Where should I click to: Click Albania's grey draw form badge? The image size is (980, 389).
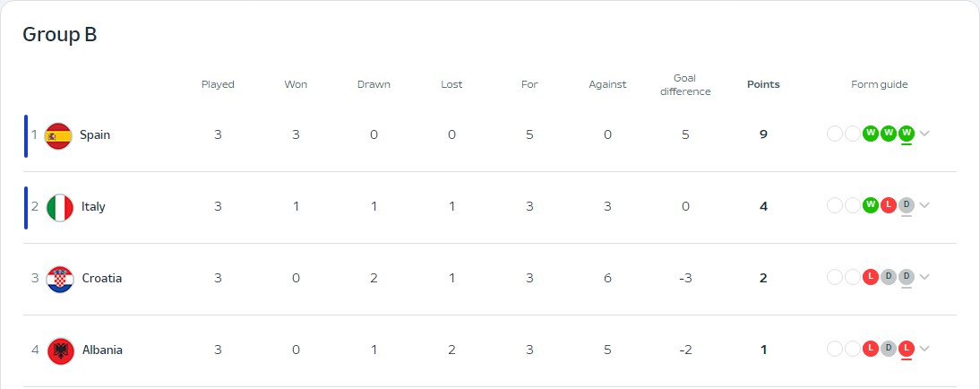pos(888,349)
